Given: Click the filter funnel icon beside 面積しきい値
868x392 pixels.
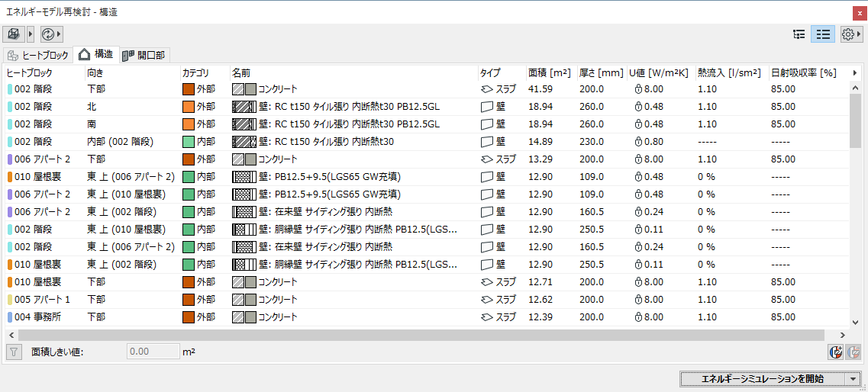Looking at the screenshot, I should [15, 351].
